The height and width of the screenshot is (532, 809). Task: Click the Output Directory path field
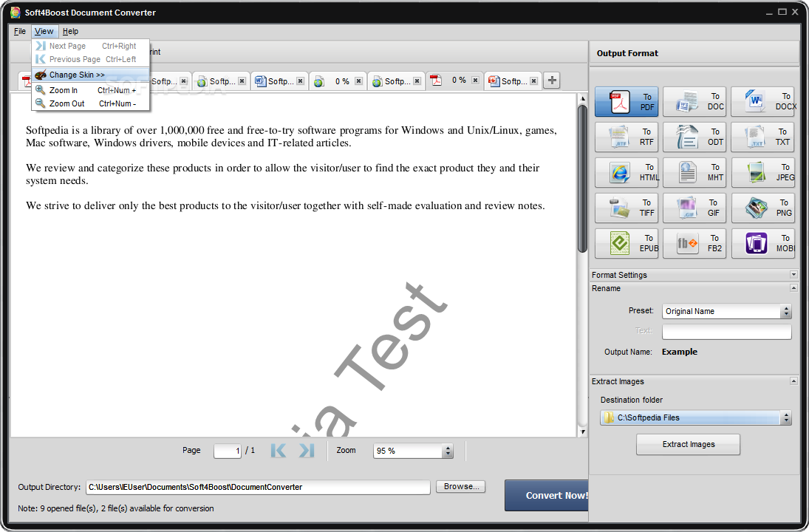pyautogui.click(x=258, y=487)
